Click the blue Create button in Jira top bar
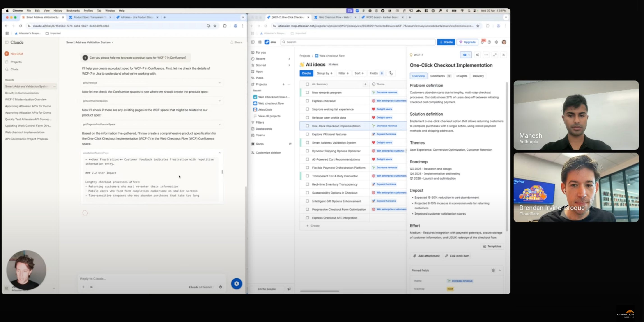 [446, 42]
